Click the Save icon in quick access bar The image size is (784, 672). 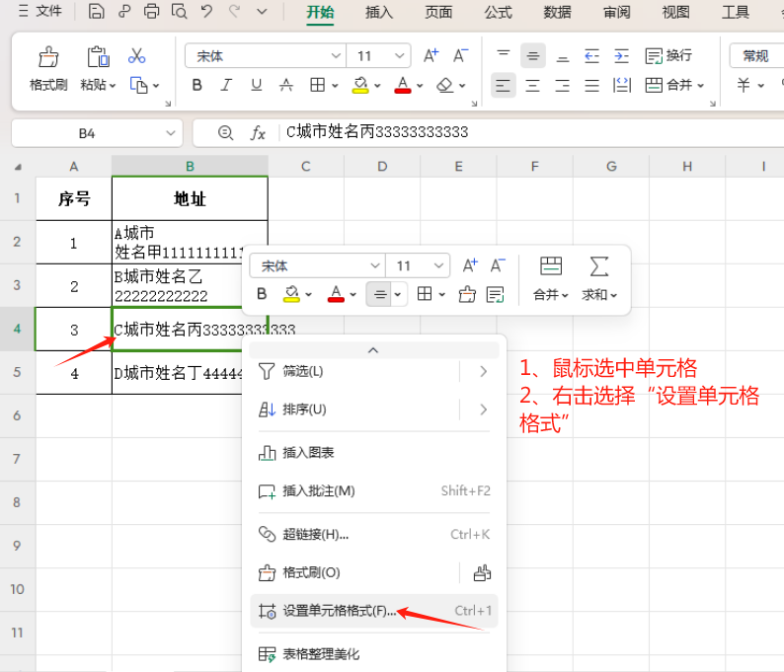pos(96,11)
